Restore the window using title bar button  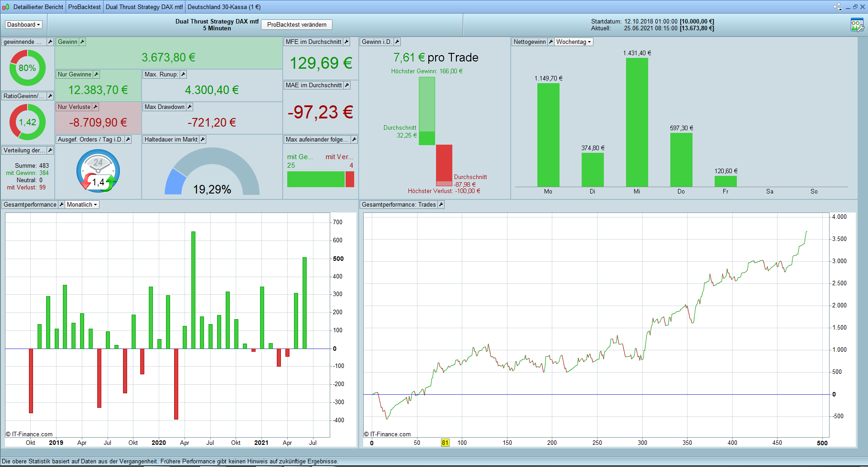click(855, 7)
